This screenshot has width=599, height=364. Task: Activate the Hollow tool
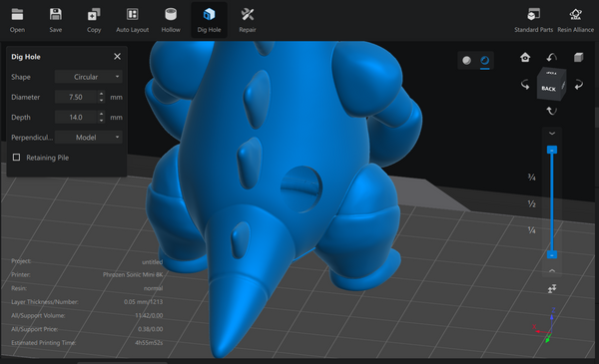(x=171, y=20)
